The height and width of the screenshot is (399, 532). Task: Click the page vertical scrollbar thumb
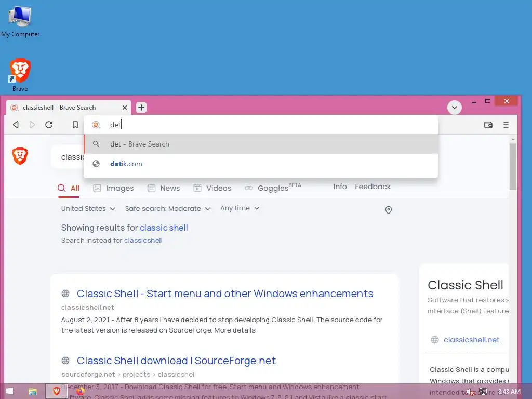click(513, 167)
